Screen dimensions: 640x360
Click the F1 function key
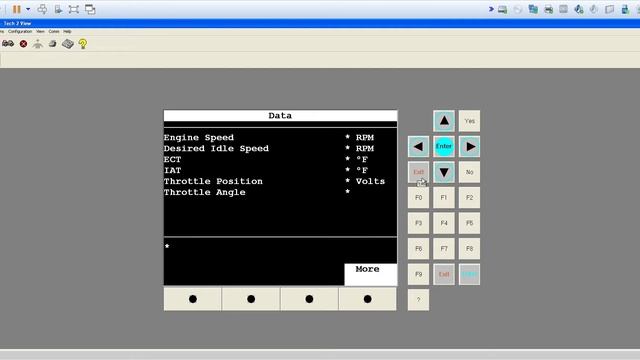444,198
